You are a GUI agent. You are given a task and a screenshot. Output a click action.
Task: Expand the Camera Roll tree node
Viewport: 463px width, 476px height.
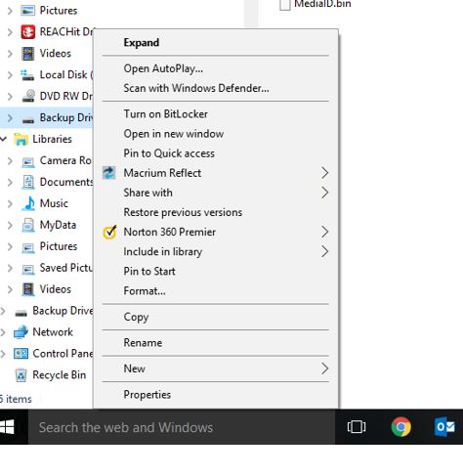(10, 160)
